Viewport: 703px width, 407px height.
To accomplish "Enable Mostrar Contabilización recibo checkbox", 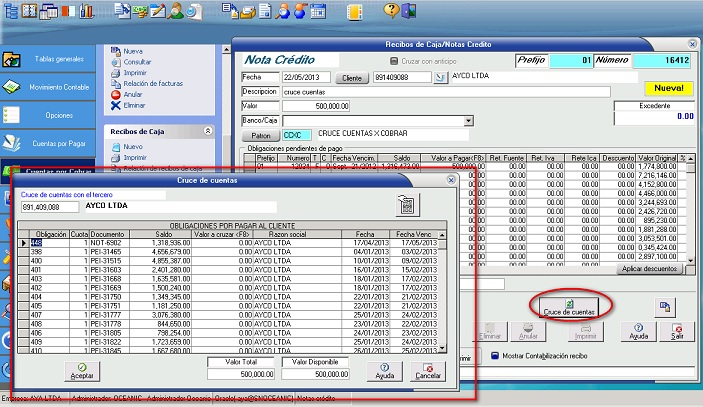I will coord(497,358).
